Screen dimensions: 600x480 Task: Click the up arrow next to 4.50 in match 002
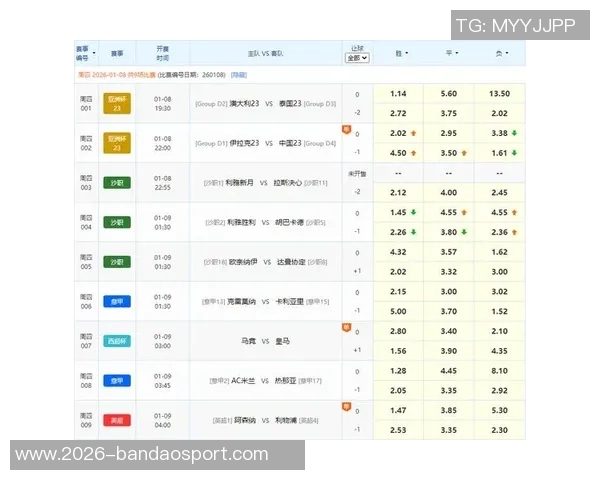pos(413,153)
